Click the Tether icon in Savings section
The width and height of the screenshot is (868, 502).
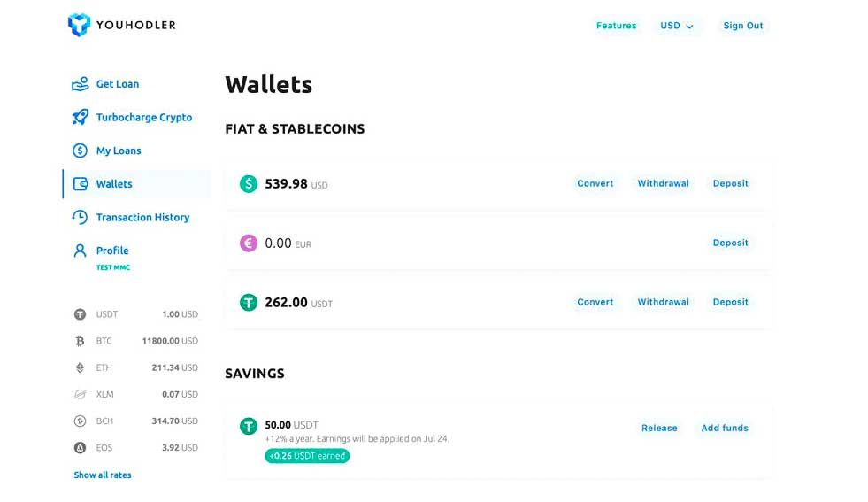[249, 426]
